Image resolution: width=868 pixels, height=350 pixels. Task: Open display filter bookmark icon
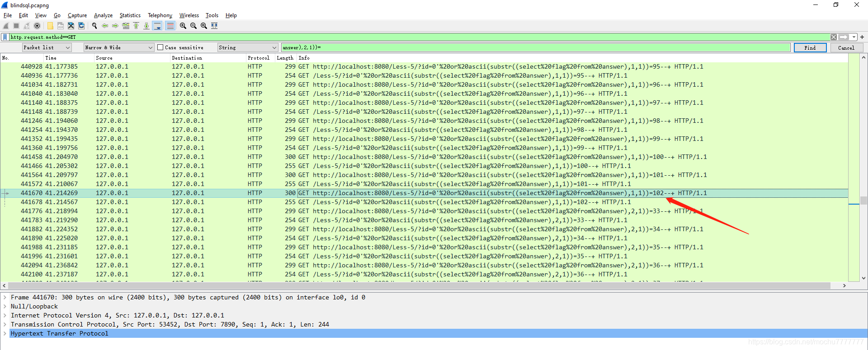(x=5, y=37)
